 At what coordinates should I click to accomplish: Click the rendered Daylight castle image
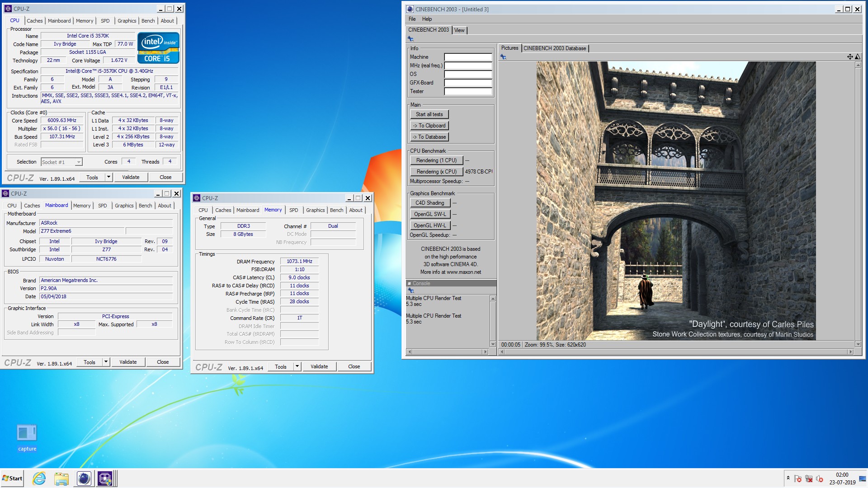[x=676, y=201]
